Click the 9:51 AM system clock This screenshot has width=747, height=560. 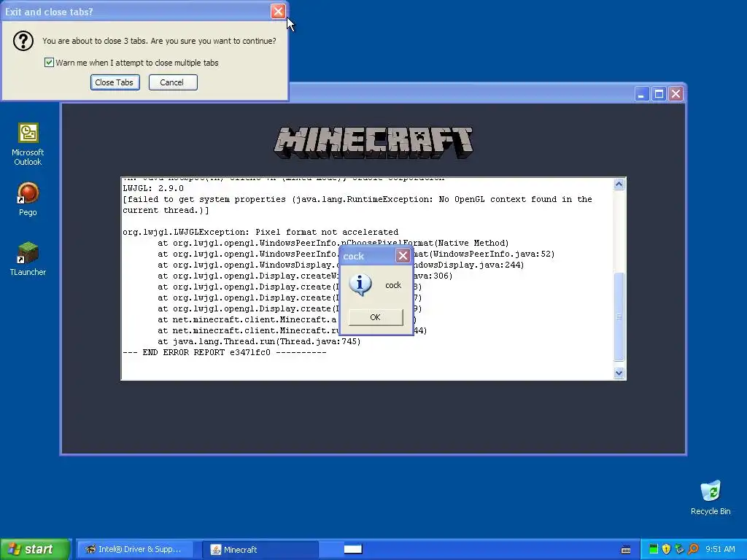click(720, 549)
